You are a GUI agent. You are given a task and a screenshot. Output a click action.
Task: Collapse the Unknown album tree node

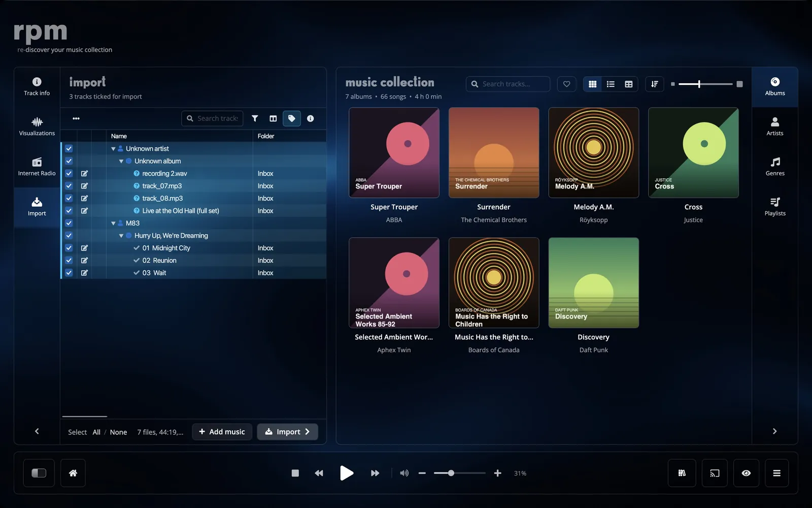[x=121, y=161]
